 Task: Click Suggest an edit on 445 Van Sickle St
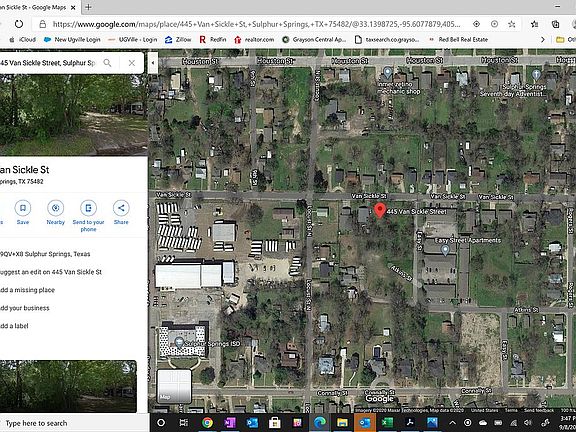[x=51, y=272]
